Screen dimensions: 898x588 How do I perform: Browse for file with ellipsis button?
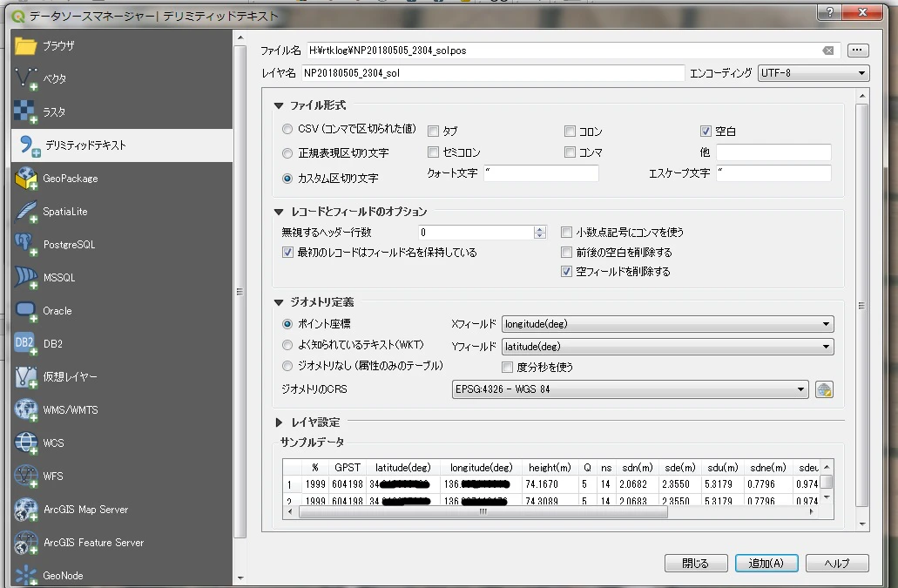[x=857, y=51]
